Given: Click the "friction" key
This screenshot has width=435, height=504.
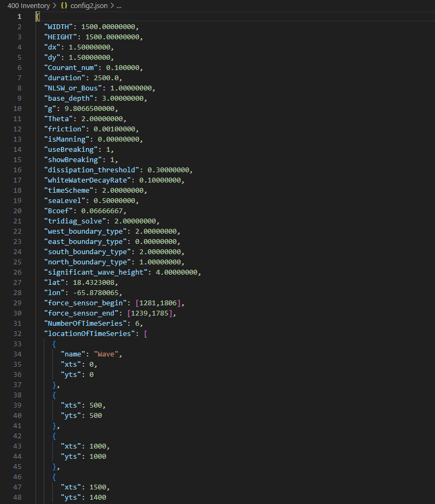Looking at the screenshot, I should click(65, 129).
